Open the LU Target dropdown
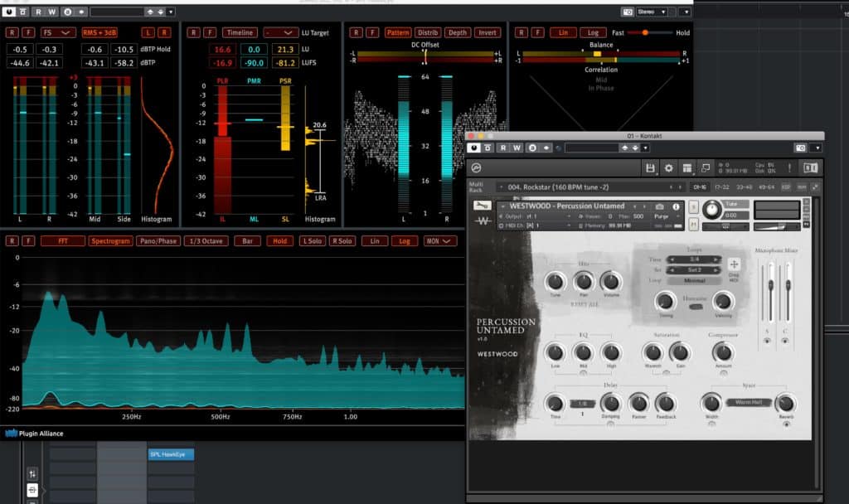849x504 pixels. (x=280, y=32)
